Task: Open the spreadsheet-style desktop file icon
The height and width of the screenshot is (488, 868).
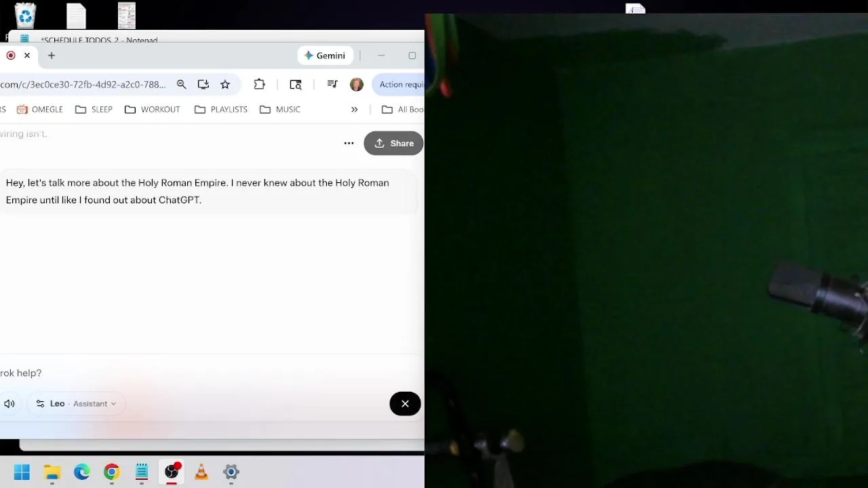Action: click(x=127, y=16)
